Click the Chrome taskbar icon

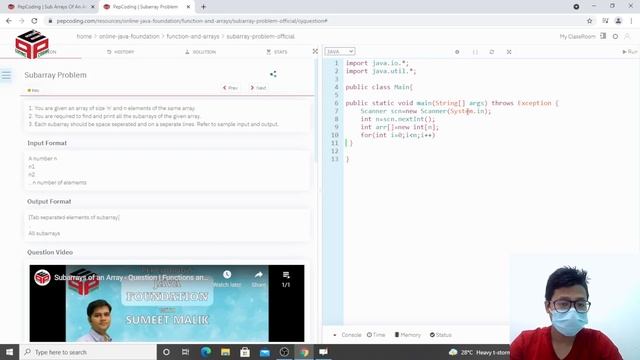pos(304,352)
